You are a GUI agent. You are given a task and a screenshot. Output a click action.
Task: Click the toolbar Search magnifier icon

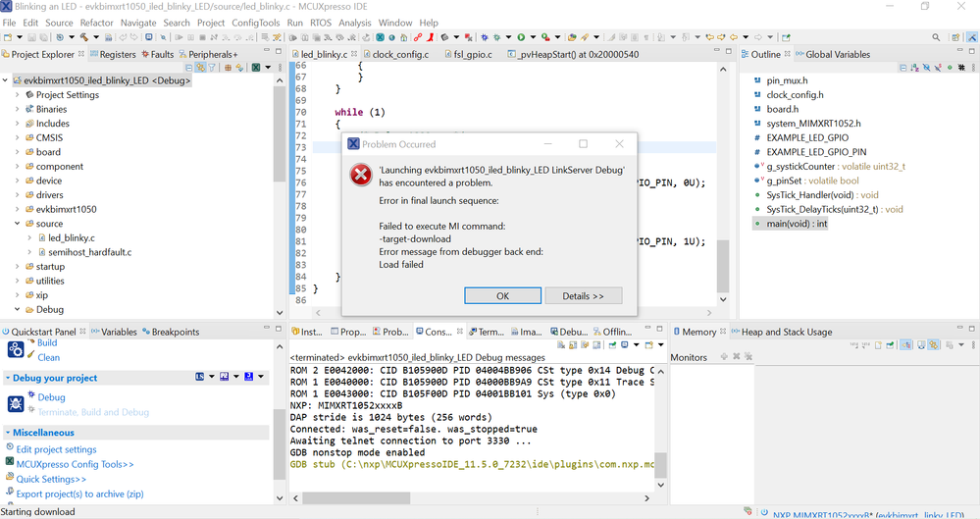(x=936, y=37)
